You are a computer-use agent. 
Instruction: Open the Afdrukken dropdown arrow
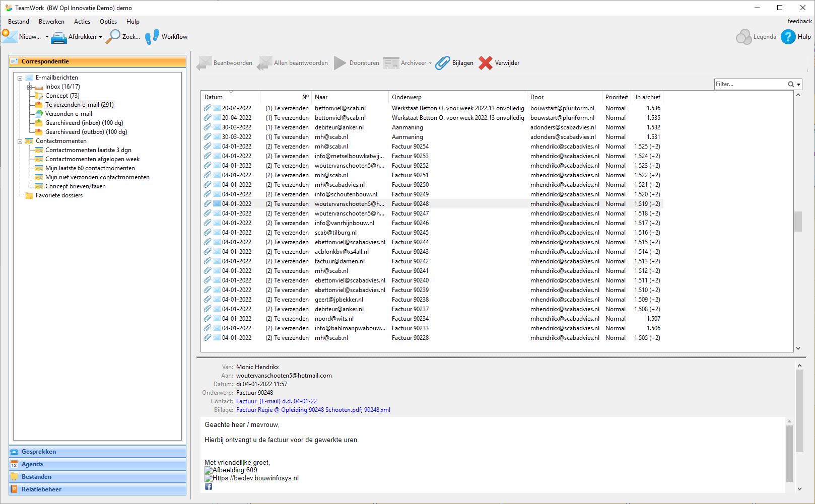100,37
